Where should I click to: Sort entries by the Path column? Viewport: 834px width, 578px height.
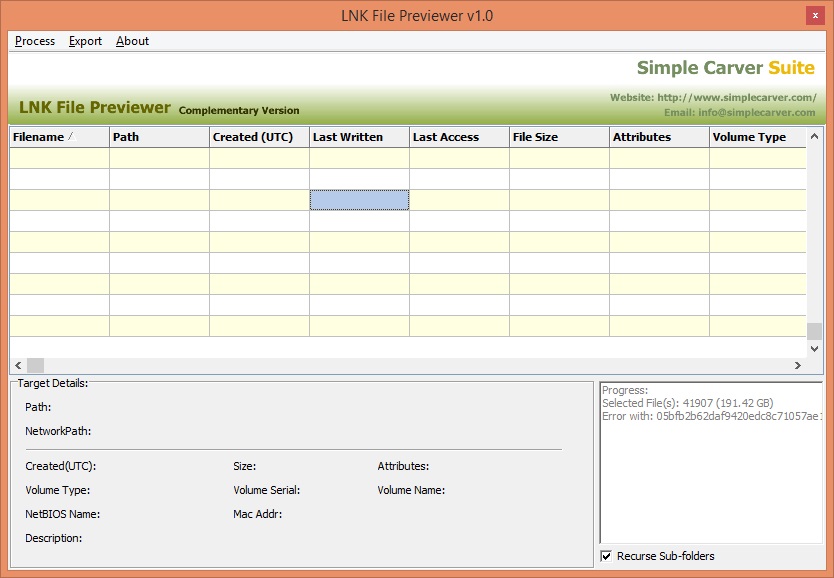[x=157, y=137]
